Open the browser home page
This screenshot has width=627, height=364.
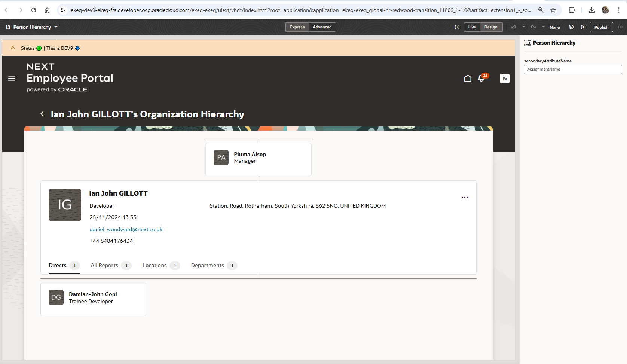[47, 10]
